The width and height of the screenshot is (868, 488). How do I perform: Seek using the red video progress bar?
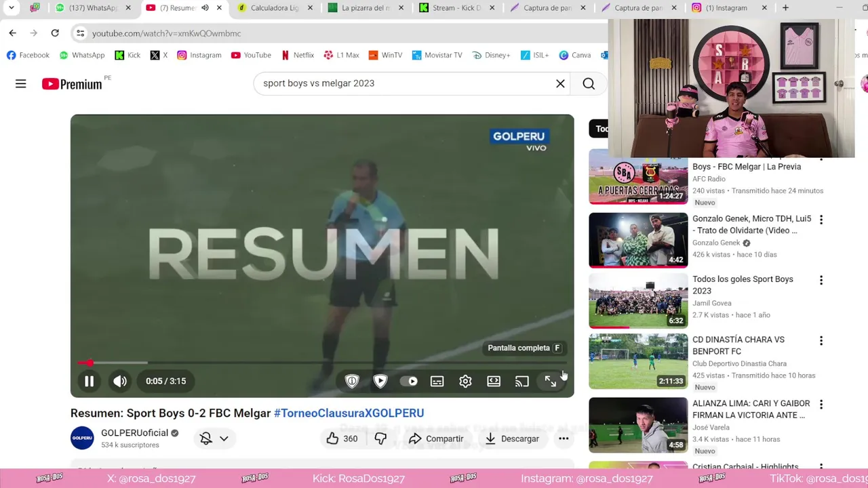(x=322, y=363)
